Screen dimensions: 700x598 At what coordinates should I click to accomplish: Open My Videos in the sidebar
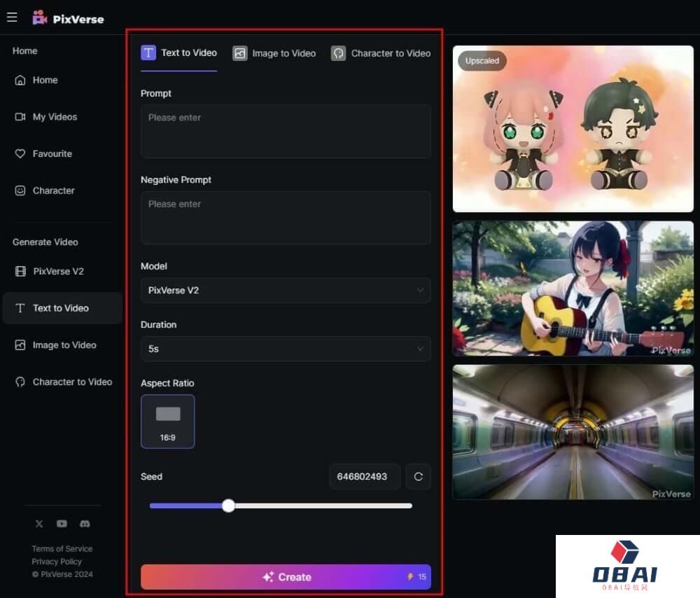[x=55, y=117]
